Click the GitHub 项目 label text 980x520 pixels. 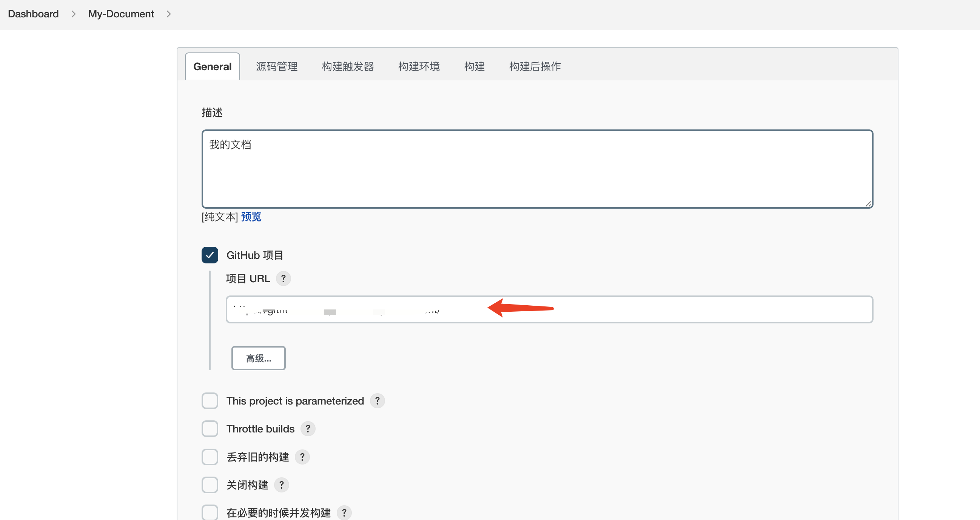pos(255,255)
